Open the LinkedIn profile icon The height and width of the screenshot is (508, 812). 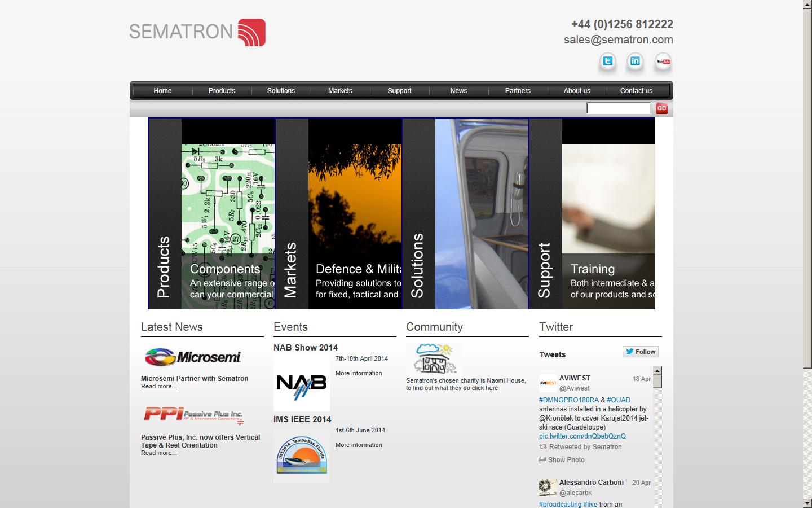(x=635, y=62)
